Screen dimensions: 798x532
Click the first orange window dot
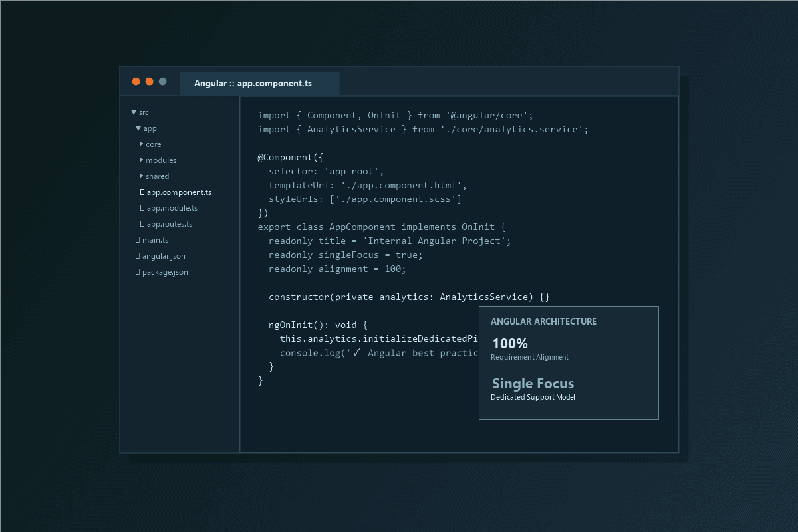pos(136,82)
